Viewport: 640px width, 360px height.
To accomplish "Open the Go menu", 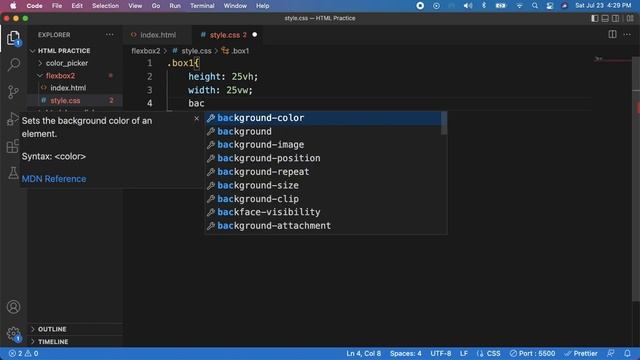I will coord(156,6).
